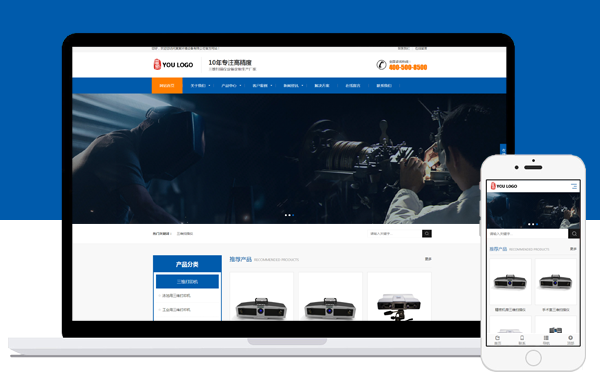Click the red YOU LOGO icon on desktop site

157,64
